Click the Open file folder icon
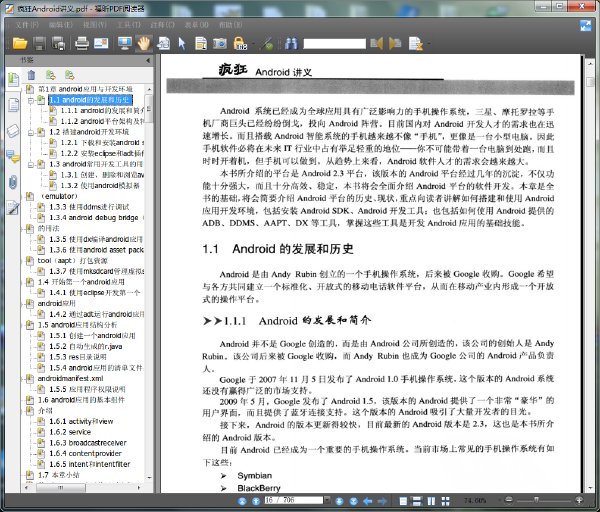Viewport: 600px width, 512px height. pyautogui.click(x=20, y=43)
